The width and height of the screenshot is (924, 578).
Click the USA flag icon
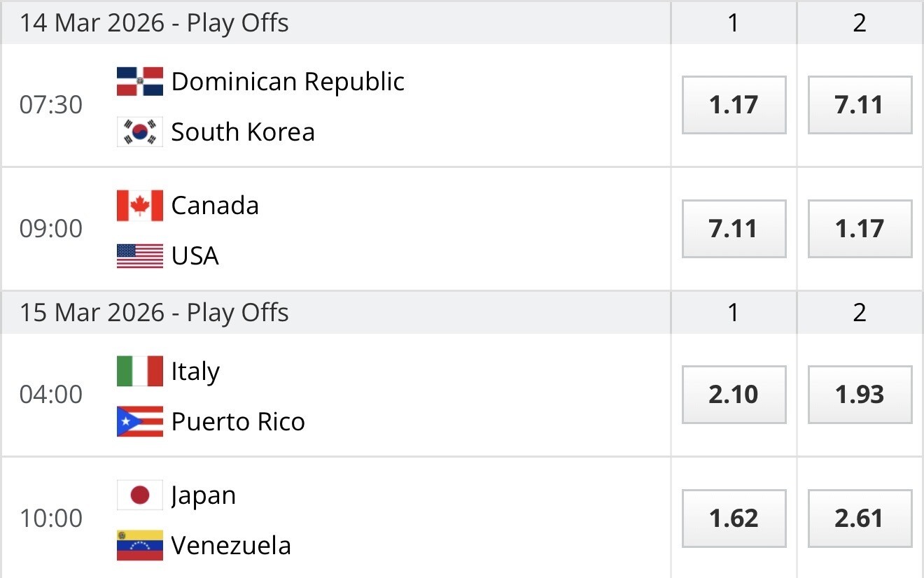coord(140,256)
